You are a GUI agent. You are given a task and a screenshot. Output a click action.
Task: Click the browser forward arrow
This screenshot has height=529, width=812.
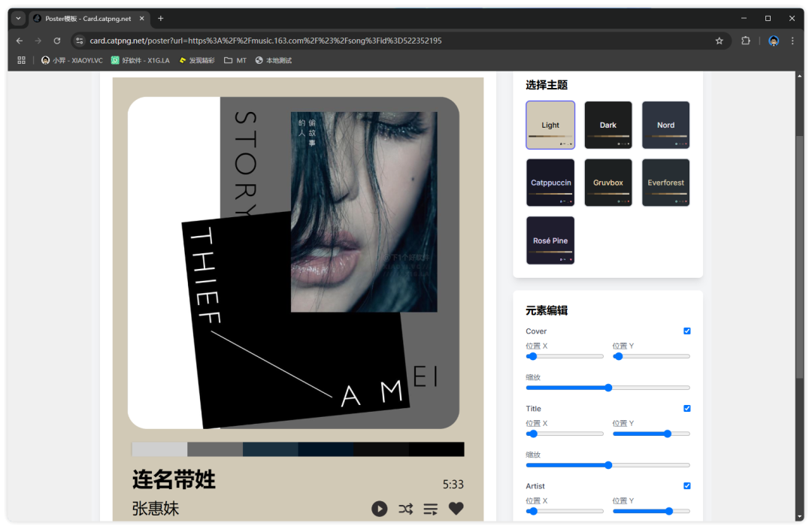coord(38,41)
